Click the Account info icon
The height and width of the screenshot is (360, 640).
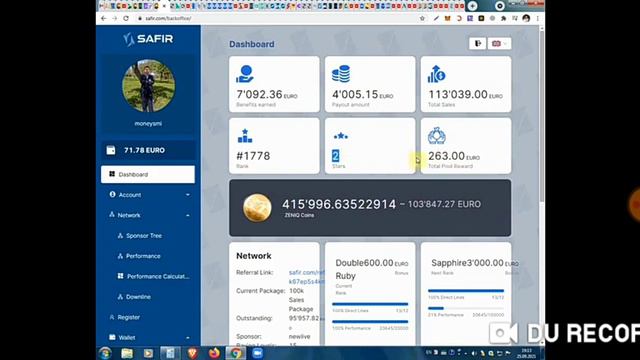point(112,194)
